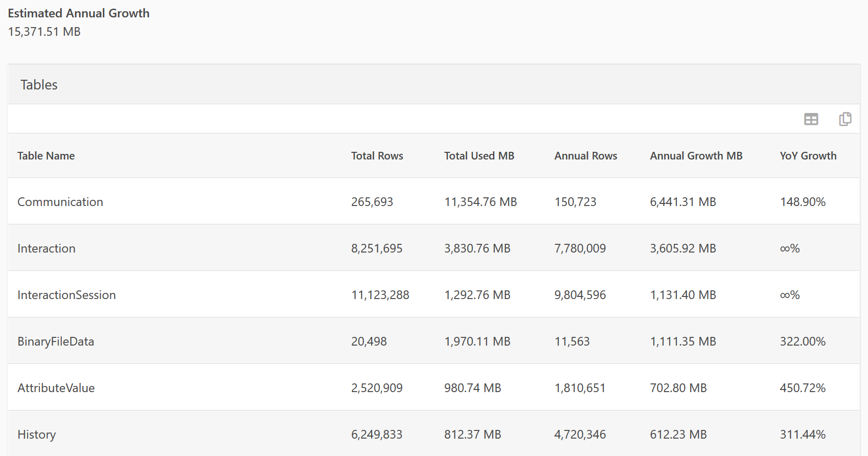Open the BinaryFileData table entry
The image size is (868, 456).
(56, 341)
